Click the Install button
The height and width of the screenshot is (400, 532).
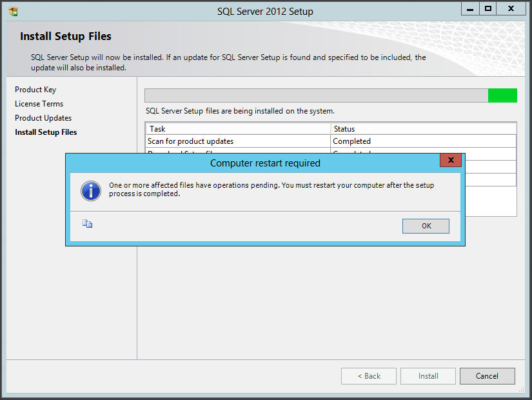pos(428,376)
